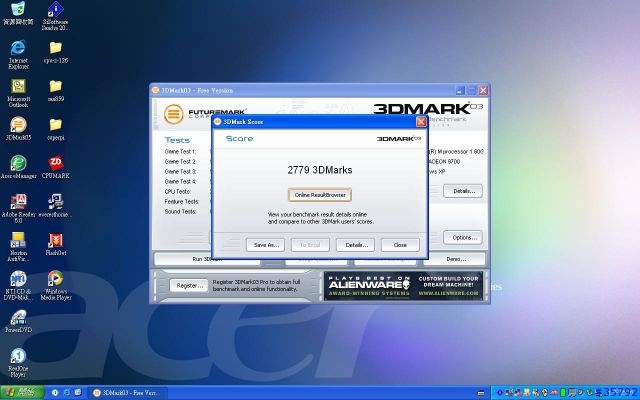640x400 pixels.
Task: Launch Acer eManager shortcut
Action: click(18, 167)
